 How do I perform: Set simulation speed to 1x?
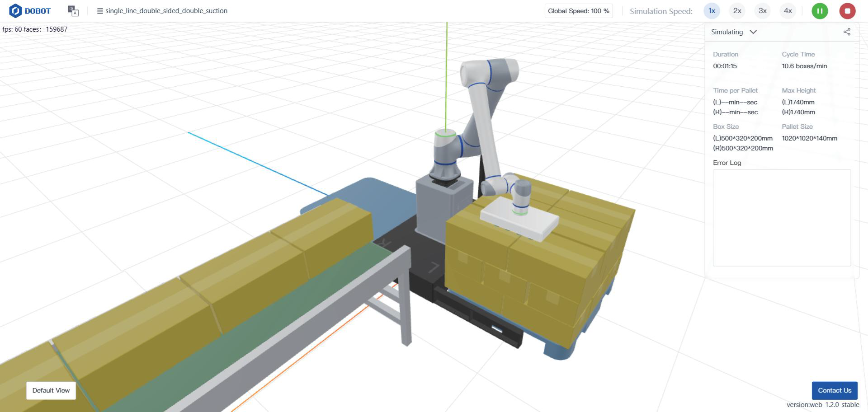tap(712, 11)
